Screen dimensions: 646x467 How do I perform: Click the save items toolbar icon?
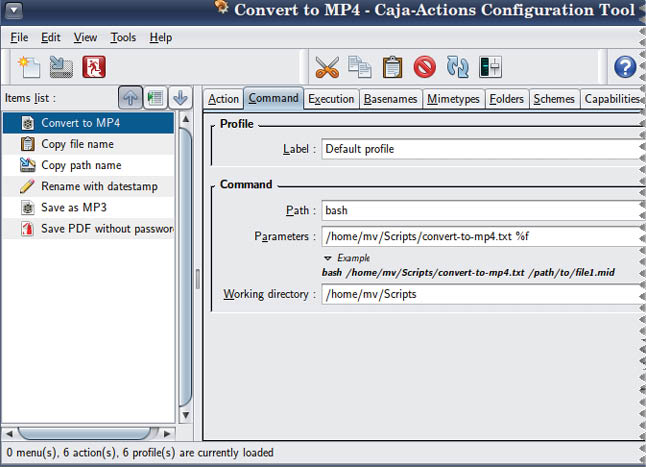[x=60, y=67]
